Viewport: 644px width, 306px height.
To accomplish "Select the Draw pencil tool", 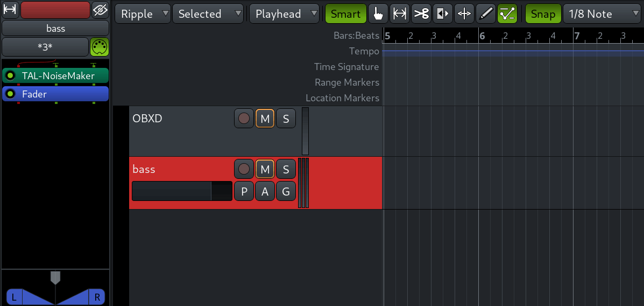I will pos(485,14).
